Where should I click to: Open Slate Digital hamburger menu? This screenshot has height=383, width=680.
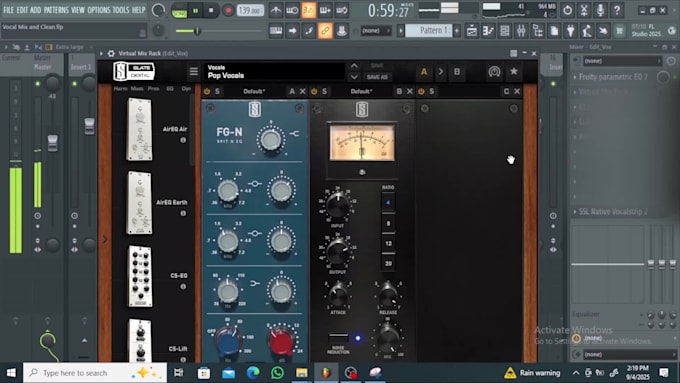193,71
